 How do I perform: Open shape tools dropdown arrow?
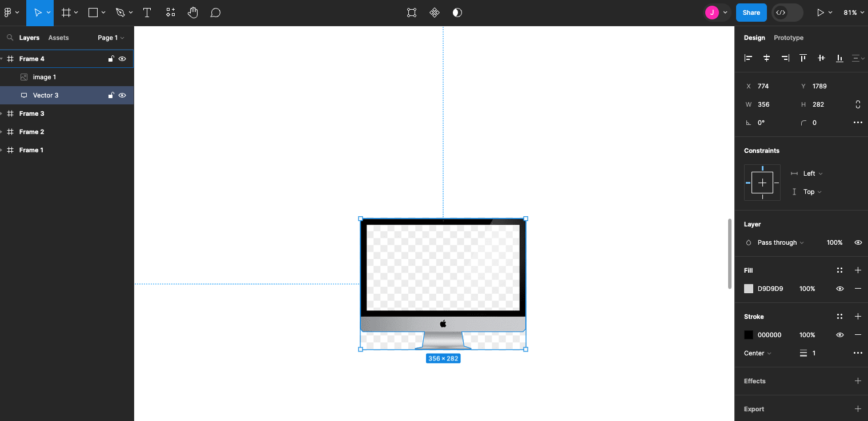[104, 13]
